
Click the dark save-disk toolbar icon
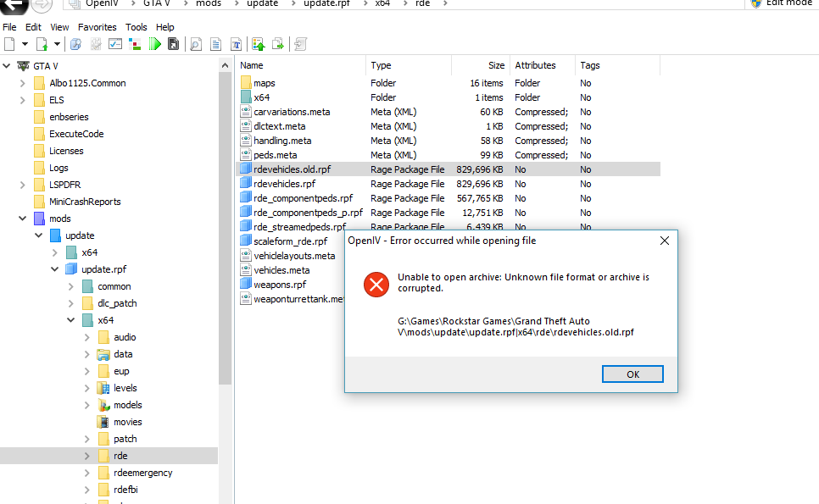pos(173,44)
